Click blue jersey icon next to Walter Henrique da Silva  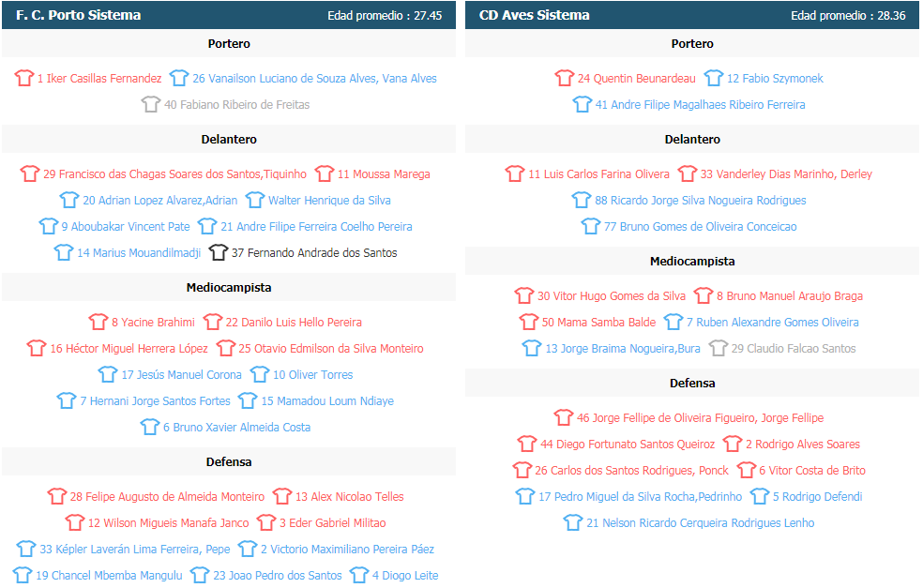[255, 200]
